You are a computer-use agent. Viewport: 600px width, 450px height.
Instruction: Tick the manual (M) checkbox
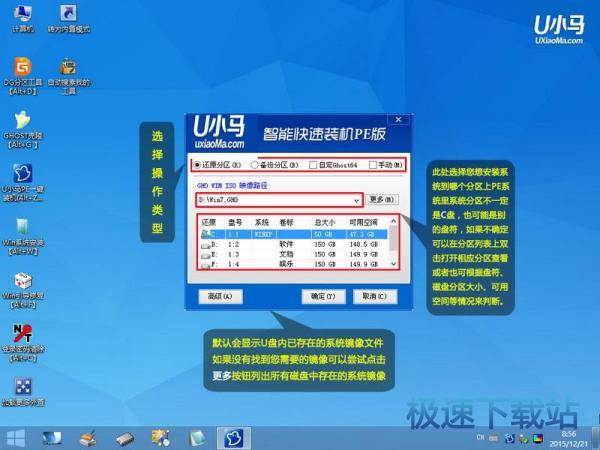click(373, 165)
